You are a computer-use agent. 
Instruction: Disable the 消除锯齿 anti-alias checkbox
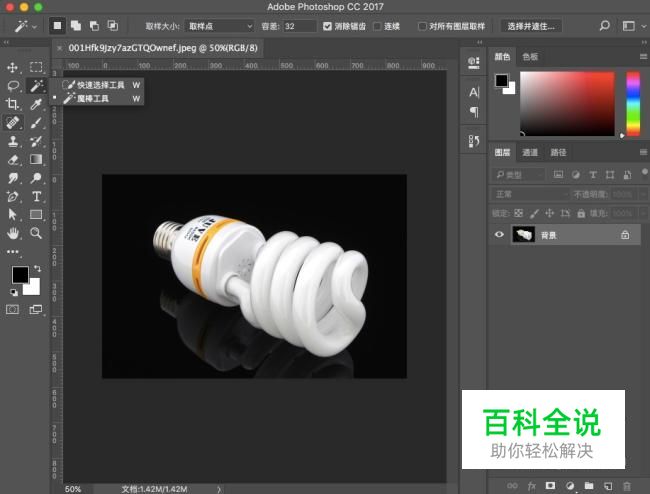point(327,26)
